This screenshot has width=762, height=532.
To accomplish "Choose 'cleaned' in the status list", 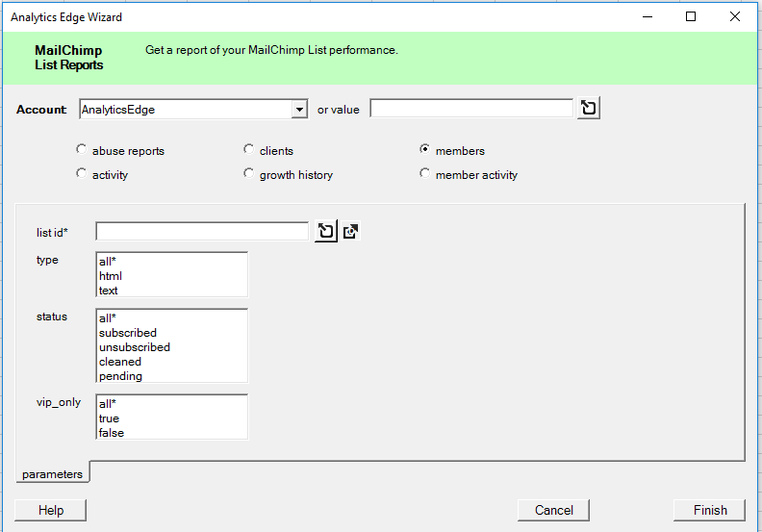I will pos(171,362).
